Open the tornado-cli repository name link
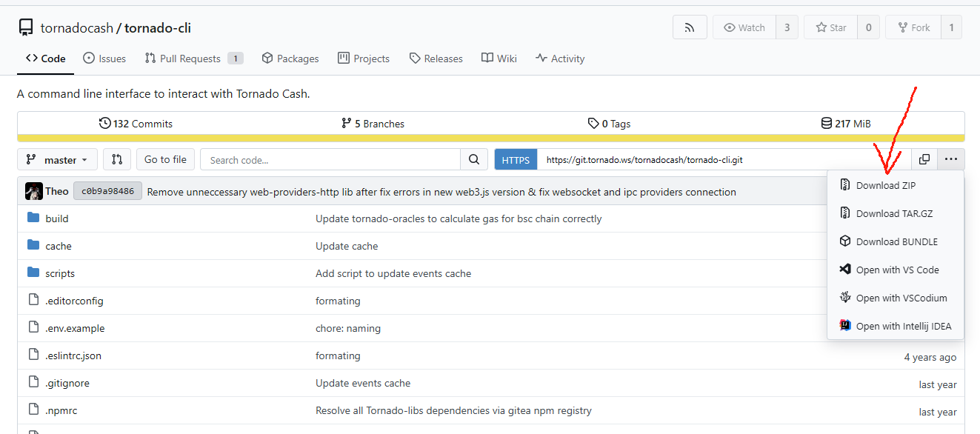Screen dimensions: 980x434 [158, 28]
